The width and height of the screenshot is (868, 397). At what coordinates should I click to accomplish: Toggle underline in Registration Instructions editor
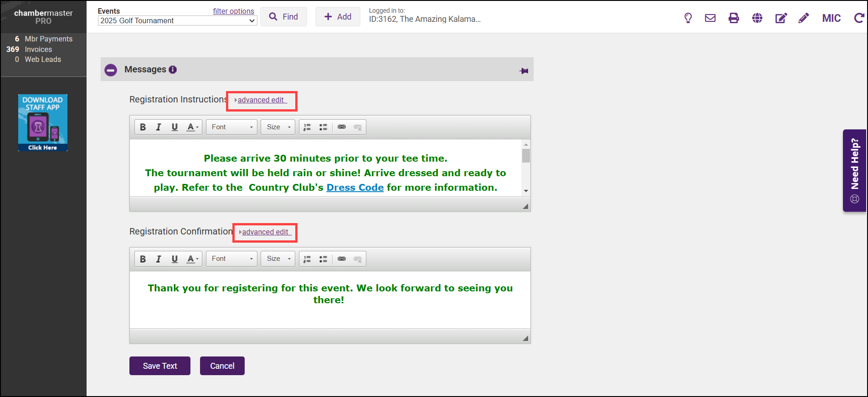(175, 127)
